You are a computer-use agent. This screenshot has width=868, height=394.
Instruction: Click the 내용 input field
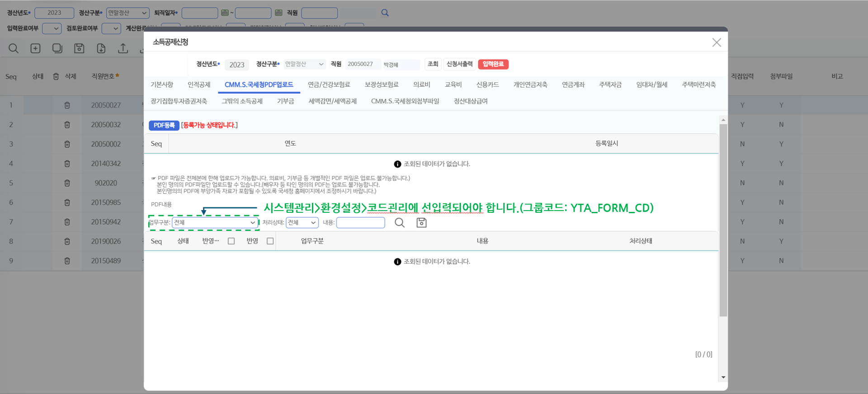pos(361,222)
